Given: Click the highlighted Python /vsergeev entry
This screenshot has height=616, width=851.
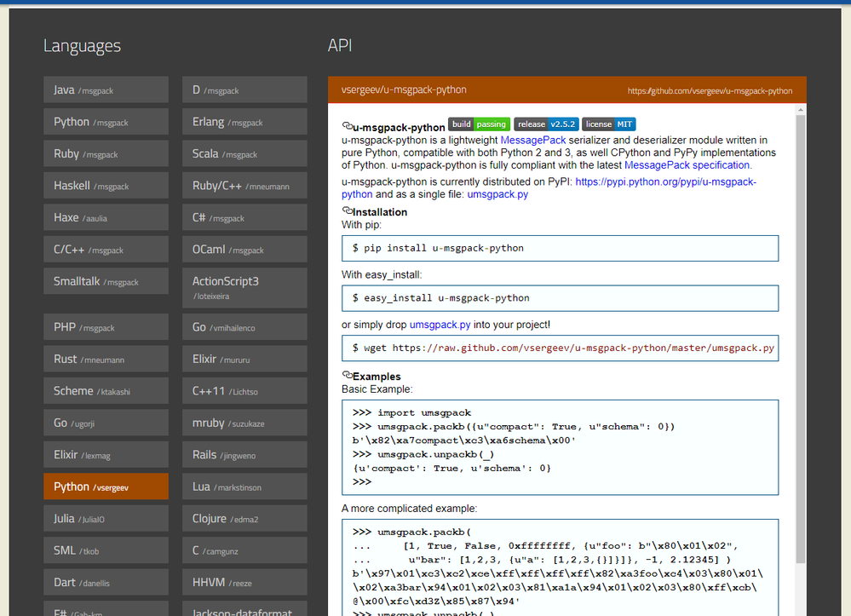Looking at the screenshot, I should tap(106, 486).
